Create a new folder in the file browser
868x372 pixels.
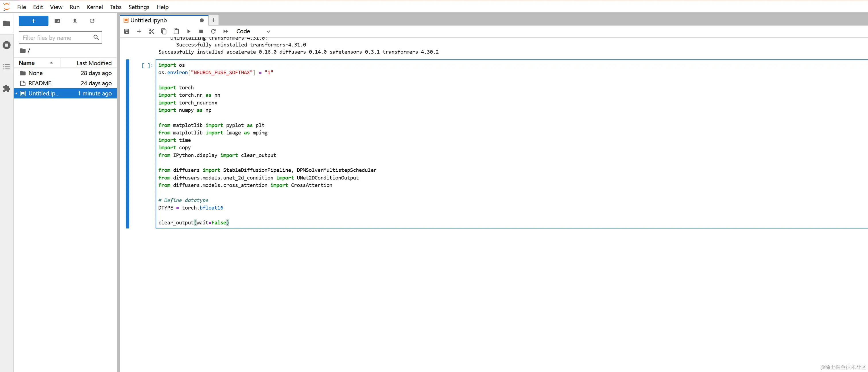tap(58, 21)
